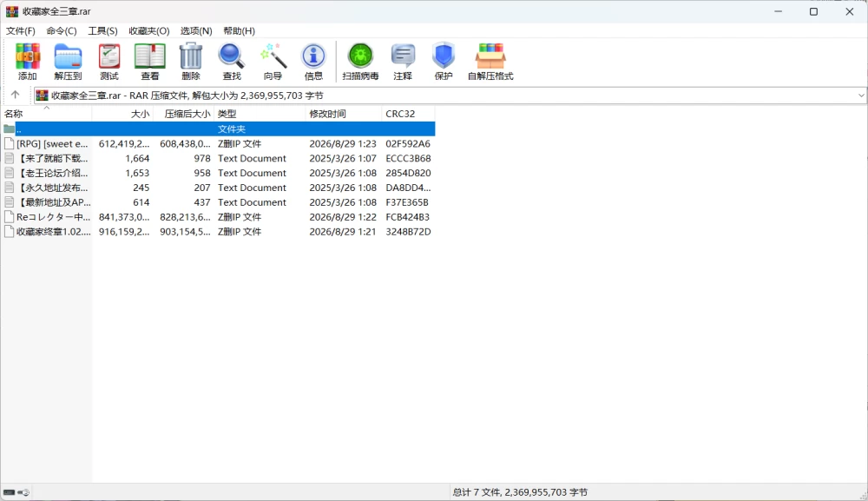
Task: Click the 测试 (Test) toolbar icon
Action: 109,56
